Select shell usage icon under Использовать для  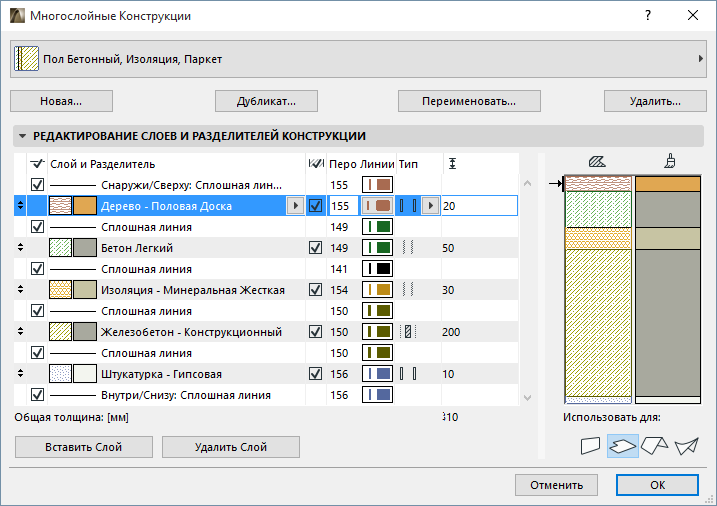pos(687,446)
